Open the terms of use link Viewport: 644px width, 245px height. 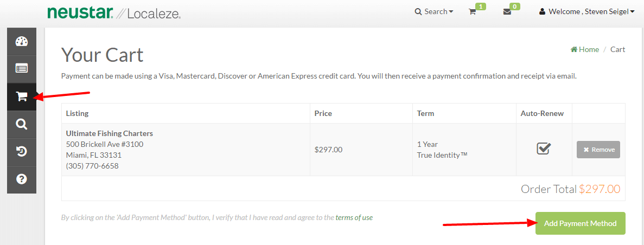[x=354, y=217]
